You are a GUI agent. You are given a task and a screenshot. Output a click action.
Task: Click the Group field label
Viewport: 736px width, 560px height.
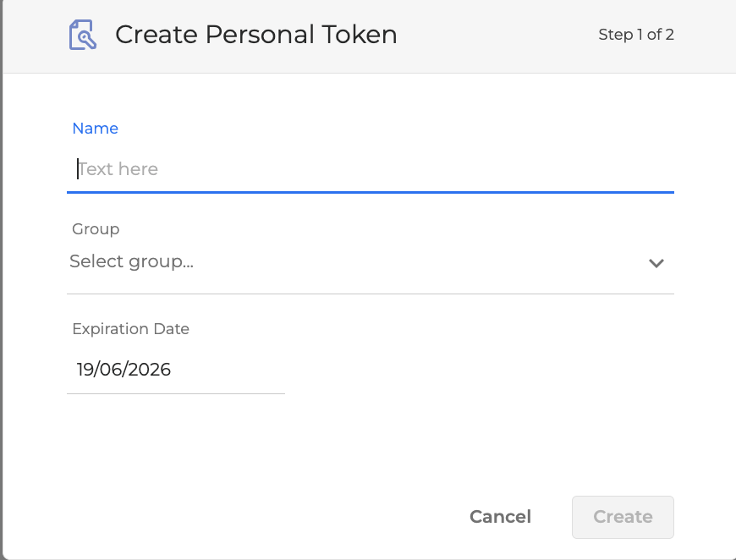pyautogui.click(x=96, y=228)
